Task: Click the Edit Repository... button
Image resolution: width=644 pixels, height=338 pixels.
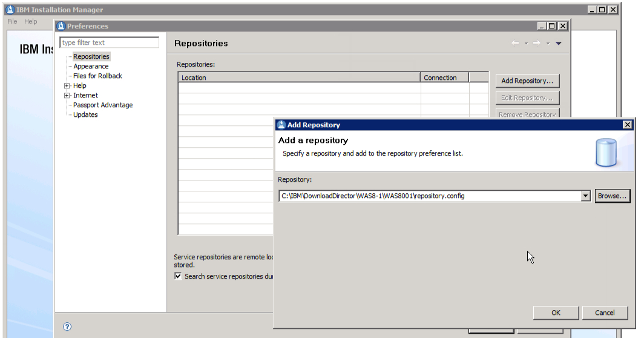Action: pyautogui.click(x=527, y=98)
